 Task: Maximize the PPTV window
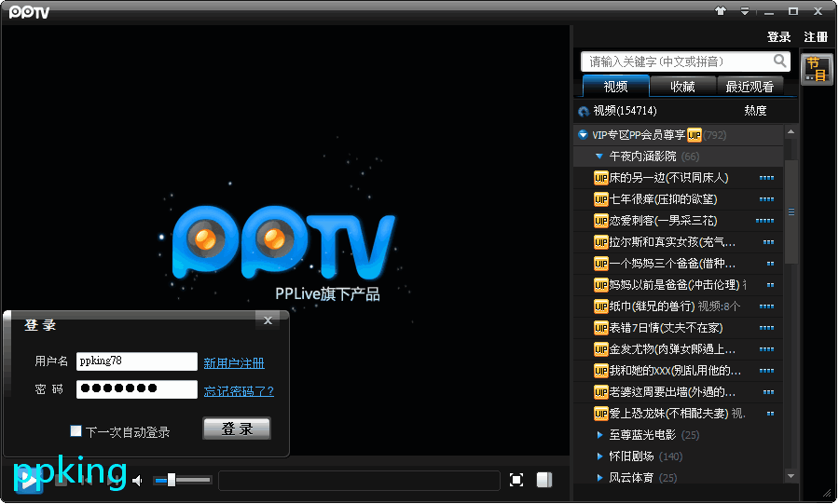pos(793,10)
